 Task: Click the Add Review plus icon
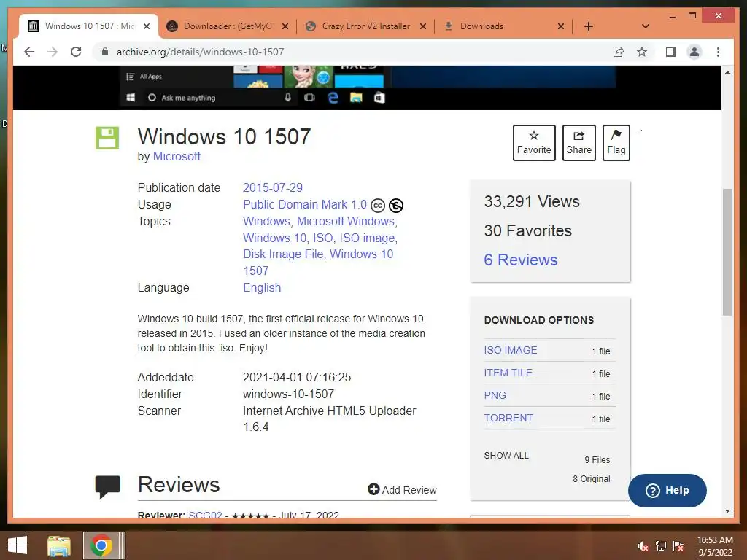pyautogui.click(x=373, y=489)
